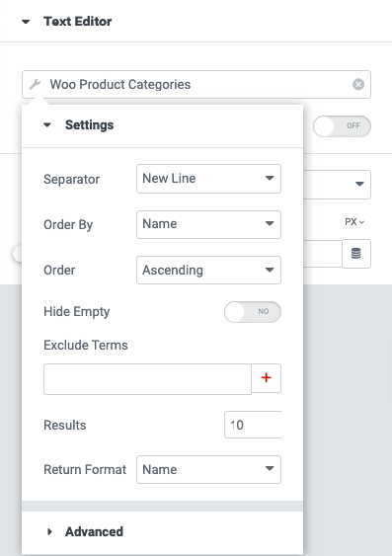Collapse the Text Editor section arrow
392x556 pixels.
coord(26,22)
